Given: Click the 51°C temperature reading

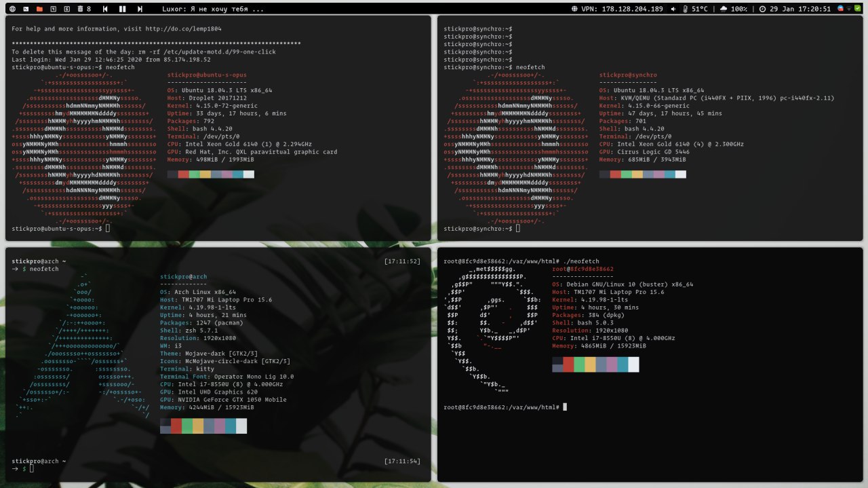Looking at the screenshot, I should pos(700,9).
